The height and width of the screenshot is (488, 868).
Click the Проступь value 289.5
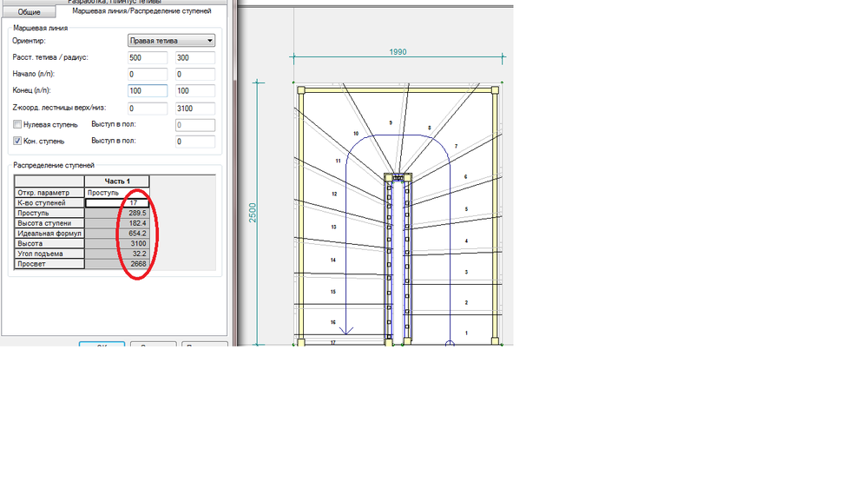(117, 214)
